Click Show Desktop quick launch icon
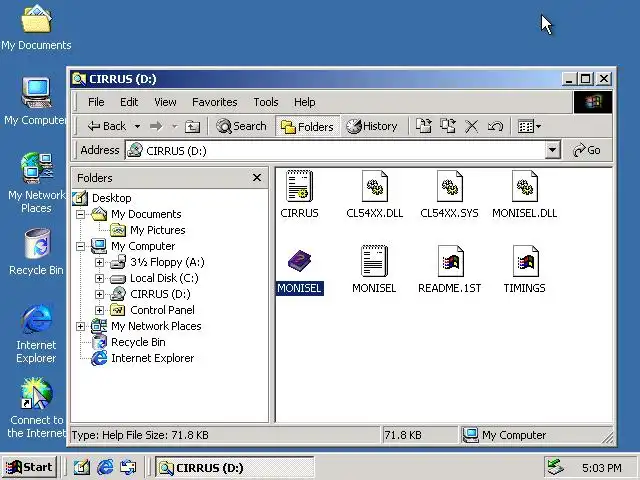Viewport: 640px width, 480px height. (81, 467)
